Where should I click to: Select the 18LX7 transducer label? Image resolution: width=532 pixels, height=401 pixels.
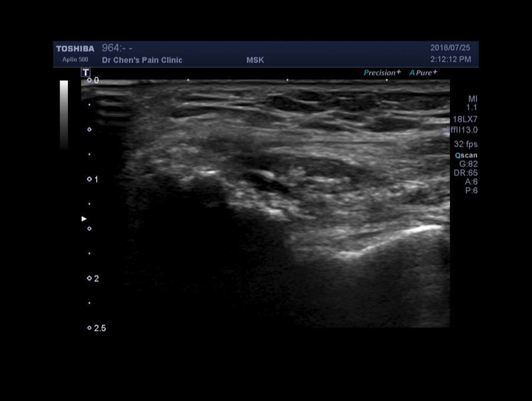465,119
